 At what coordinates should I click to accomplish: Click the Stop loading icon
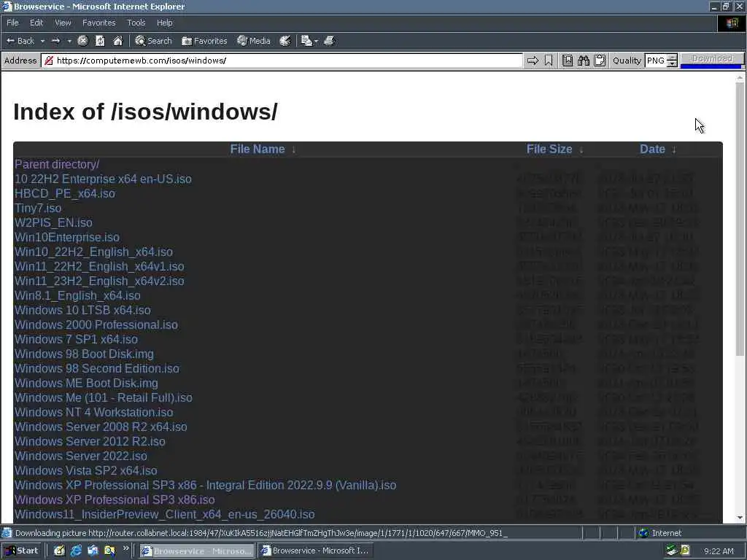click(83, 41)
